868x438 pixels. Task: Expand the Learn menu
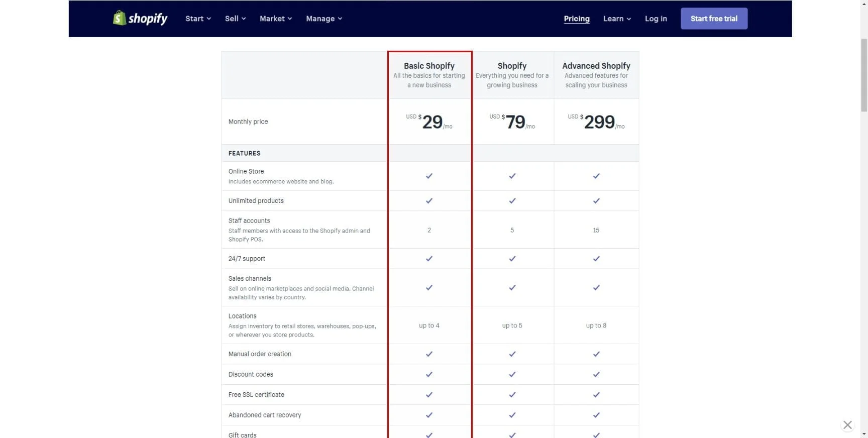(617, 19)
